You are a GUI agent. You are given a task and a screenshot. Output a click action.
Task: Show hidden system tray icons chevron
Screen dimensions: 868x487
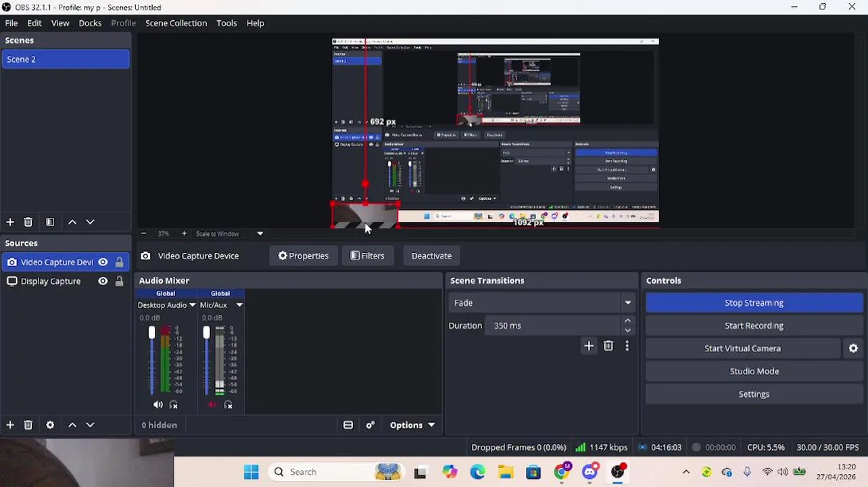click(686, 472)
